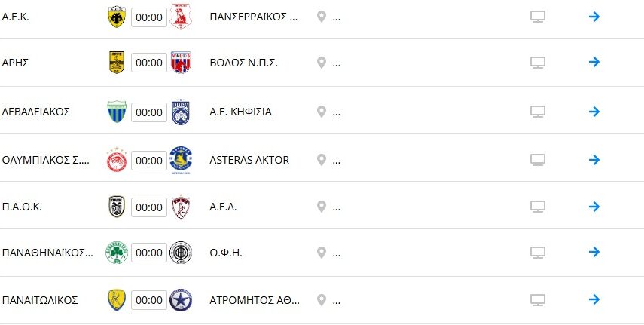Click the 00:00 time box for Π.Α.Ο.Κ. match
The image size is (644, 325).
click(149, 207)
